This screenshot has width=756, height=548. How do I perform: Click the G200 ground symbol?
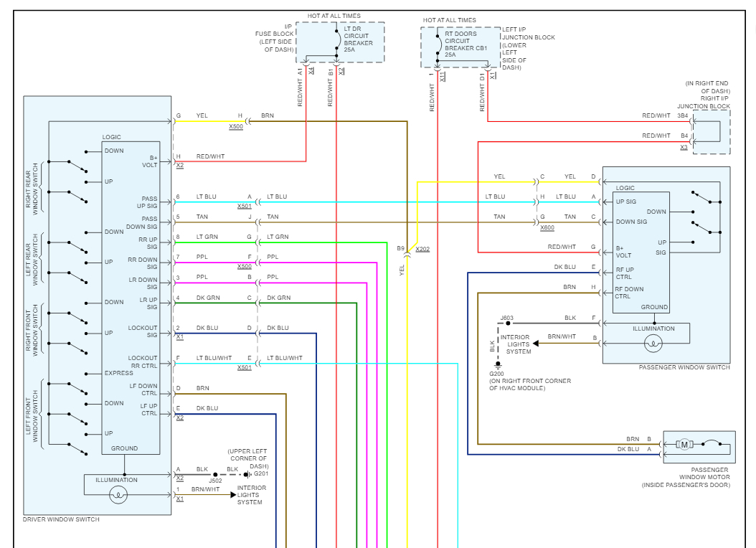(x=498, y=365)
